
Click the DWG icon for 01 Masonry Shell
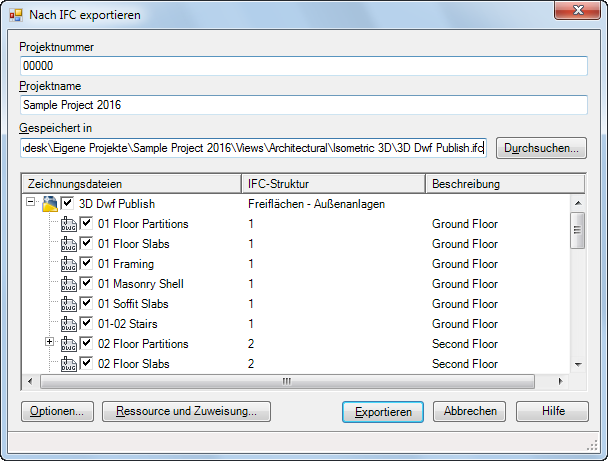click(x=69, y=284)
